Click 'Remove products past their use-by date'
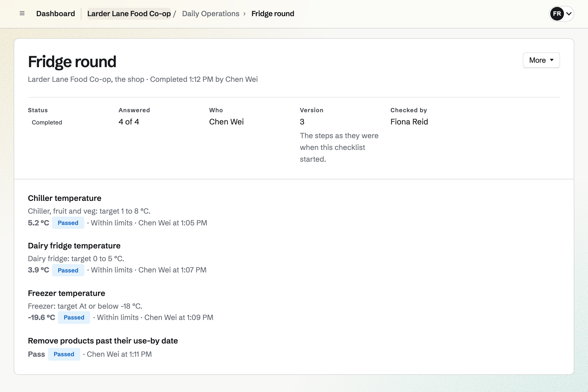This screenshot has width=588, height=392. coord(103,341)
